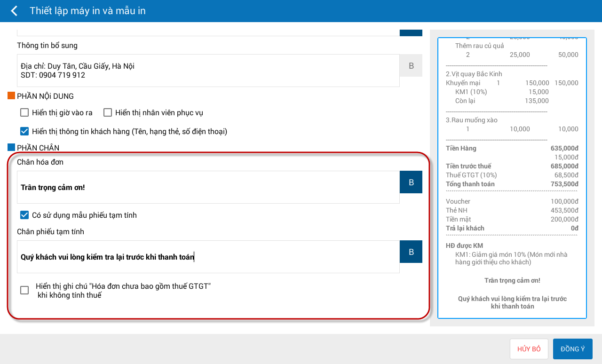Click 'Tổng thanh toán' in receipt preview
Viewport: 602px width, 364px height.
pyautogui.click(x=470, y=184)
